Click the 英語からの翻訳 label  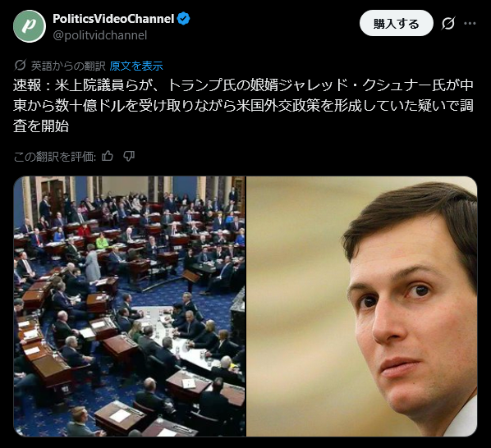pos(68,66)
